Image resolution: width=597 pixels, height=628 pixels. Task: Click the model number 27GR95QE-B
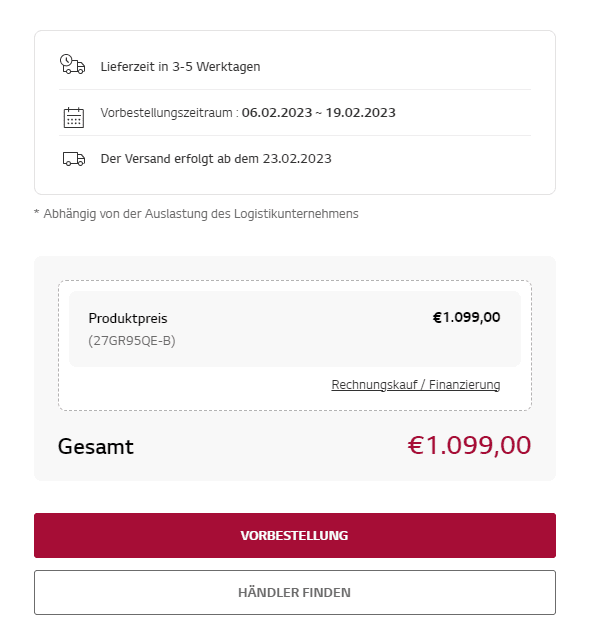point(132,341)
